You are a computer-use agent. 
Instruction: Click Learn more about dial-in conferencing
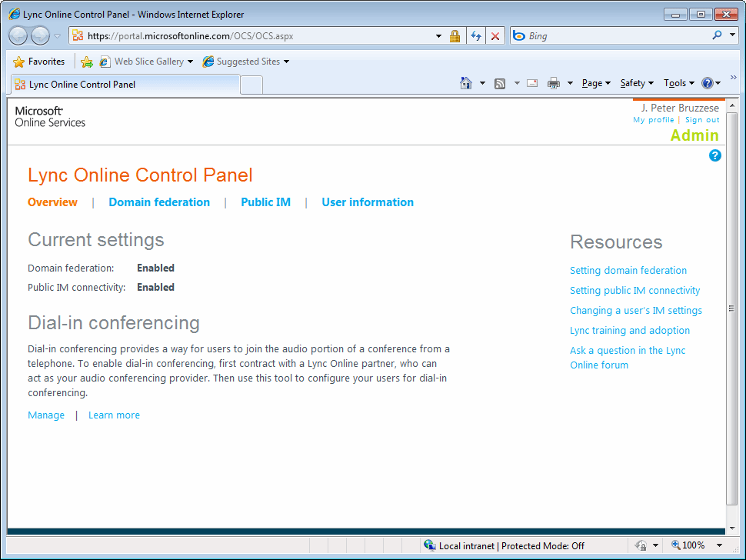tap(114, 415)
